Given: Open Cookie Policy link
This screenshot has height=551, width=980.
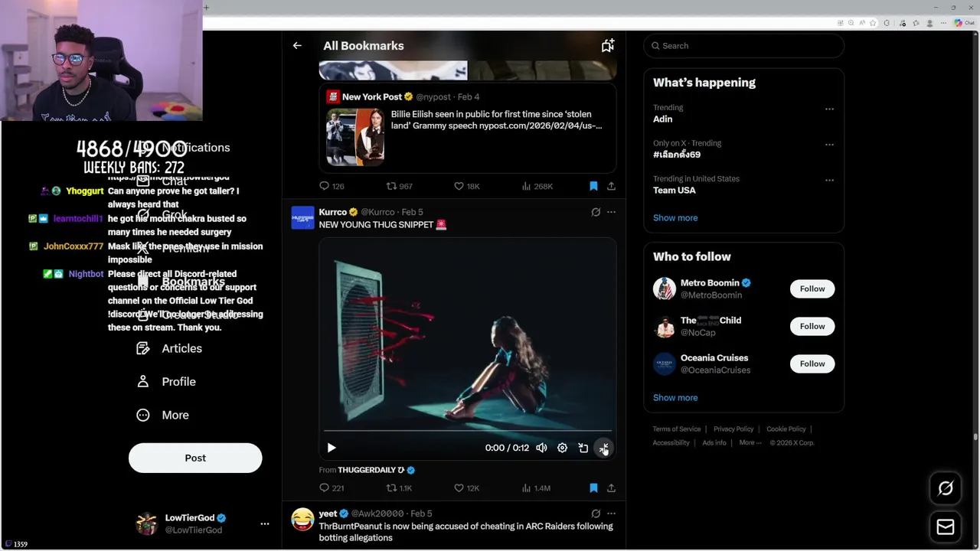Looking at the screenshot, I should pos(786,429).
